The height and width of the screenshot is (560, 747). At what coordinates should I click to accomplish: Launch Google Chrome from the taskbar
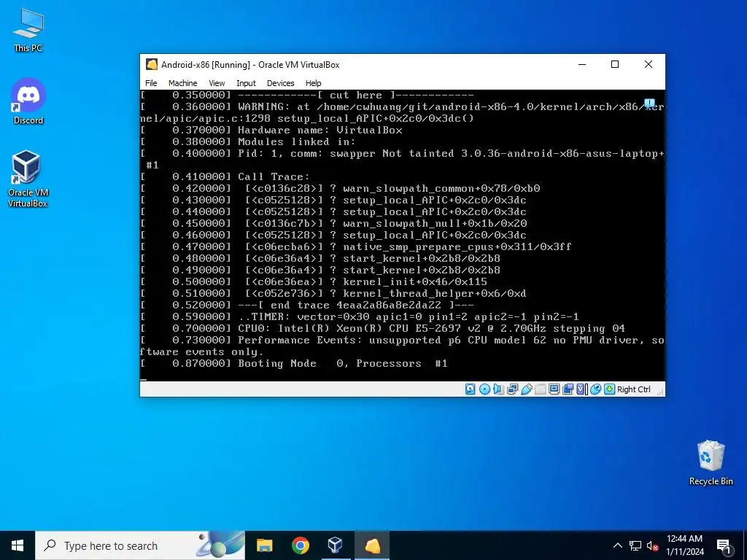click(300, 545)
